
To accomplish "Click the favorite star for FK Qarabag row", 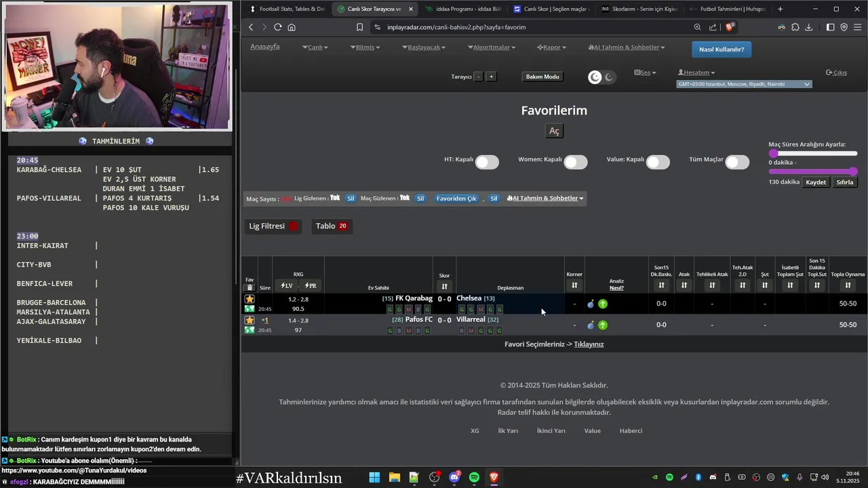I will tap(250, 299).
